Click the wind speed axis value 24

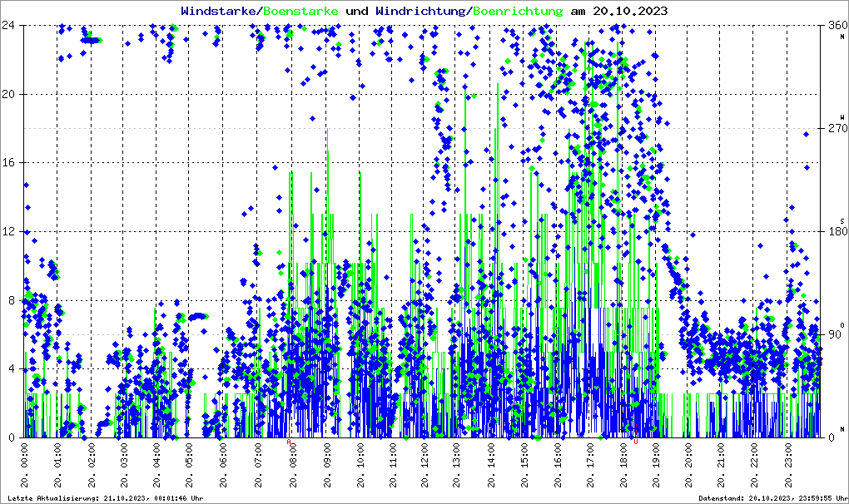8,26
